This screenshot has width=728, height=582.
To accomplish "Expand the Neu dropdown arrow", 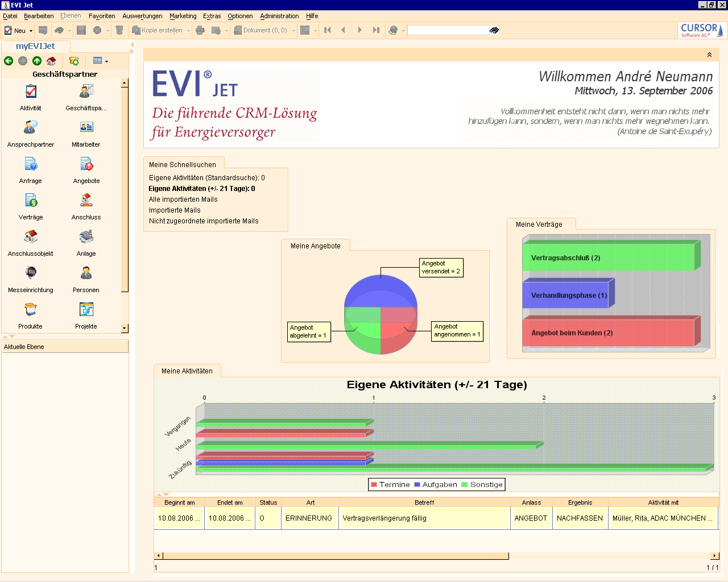I will point(31,31).
